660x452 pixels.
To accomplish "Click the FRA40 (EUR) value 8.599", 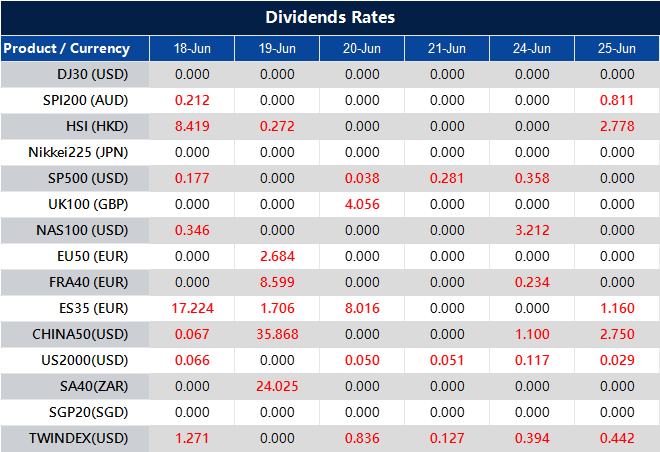I will point(276,282).
